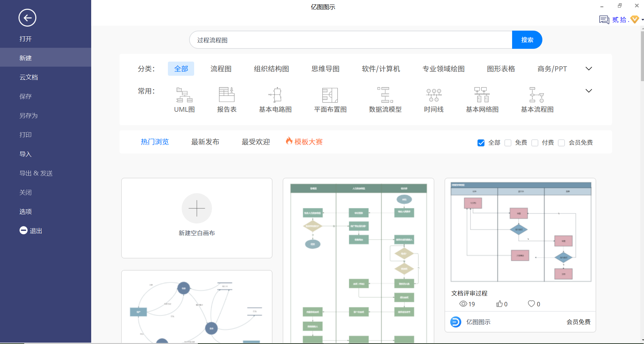This screenshot has width=644, height=344.
Task: Toggle the 全部 price filter checkbox
Action: pos(481,143)
